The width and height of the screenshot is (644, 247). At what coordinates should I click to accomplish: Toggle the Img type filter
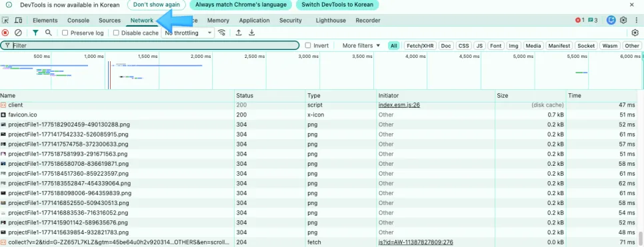[513, 45]
